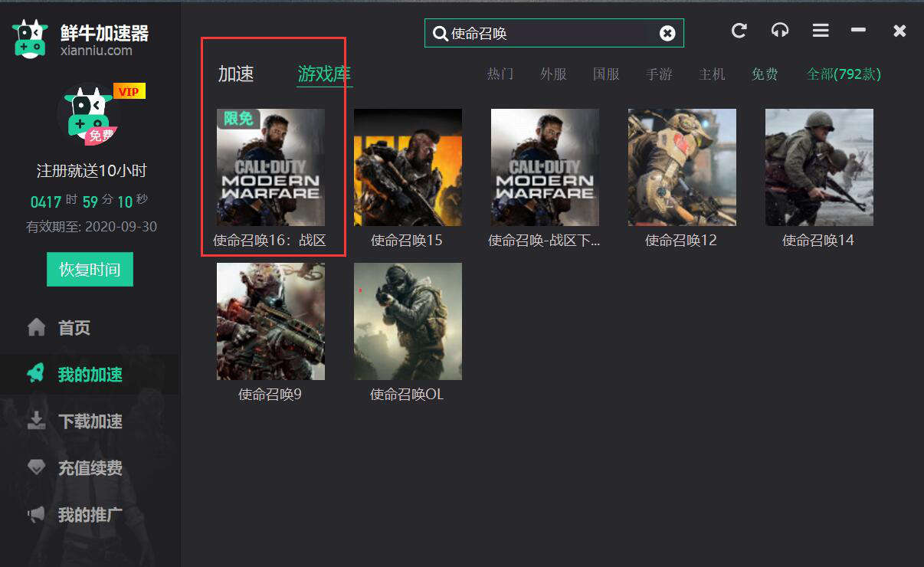
Task: Open 充值续费 recharge page
Action: 90,468
